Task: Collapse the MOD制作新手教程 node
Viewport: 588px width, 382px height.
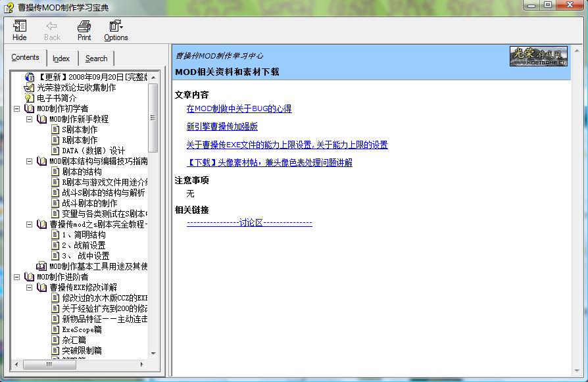Action: [29, 119]
